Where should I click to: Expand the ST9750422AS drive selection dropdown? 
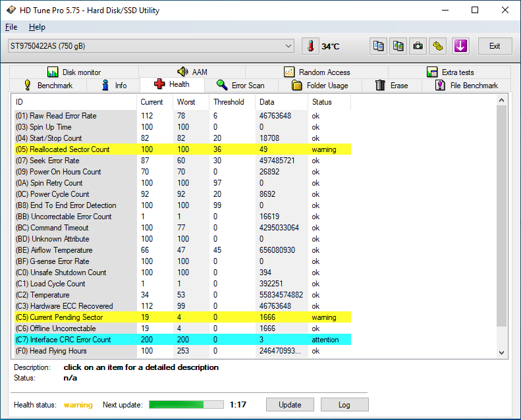289,46
